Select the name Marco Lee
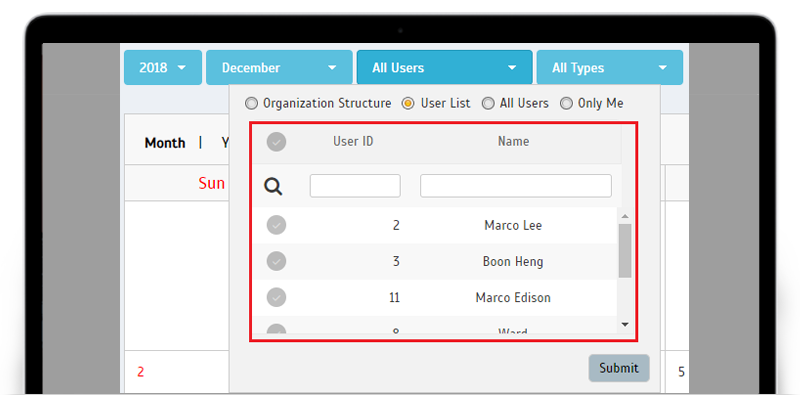 point(513,225)
